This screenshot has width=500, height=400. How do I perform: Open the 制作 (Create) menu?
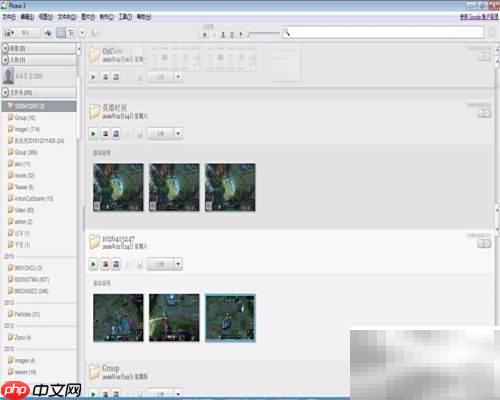coord(107,17)
